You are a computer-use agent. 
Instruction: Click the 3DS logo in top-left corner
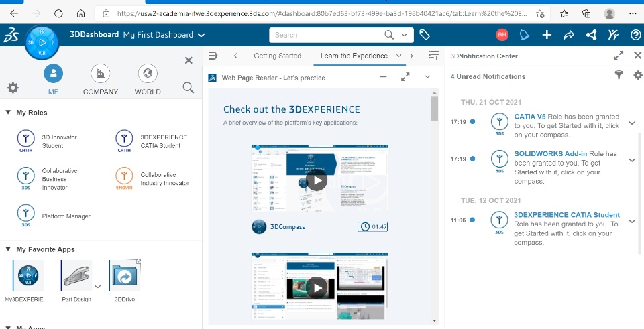pyautogui.click(x=11, y=36)
